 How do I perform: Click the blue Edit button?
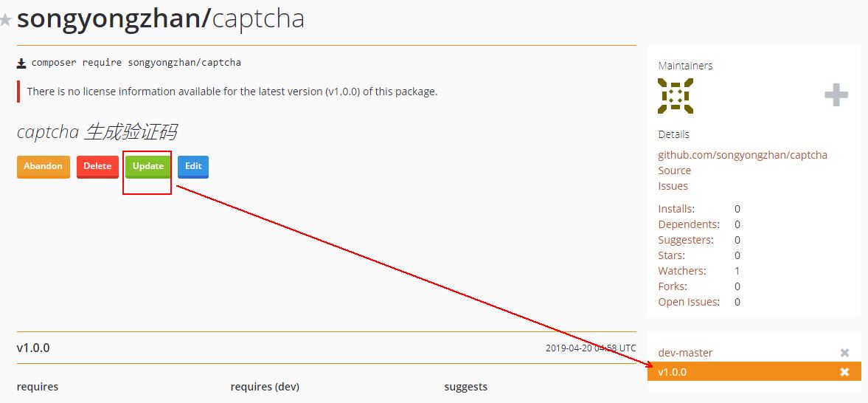coord(193,166)
